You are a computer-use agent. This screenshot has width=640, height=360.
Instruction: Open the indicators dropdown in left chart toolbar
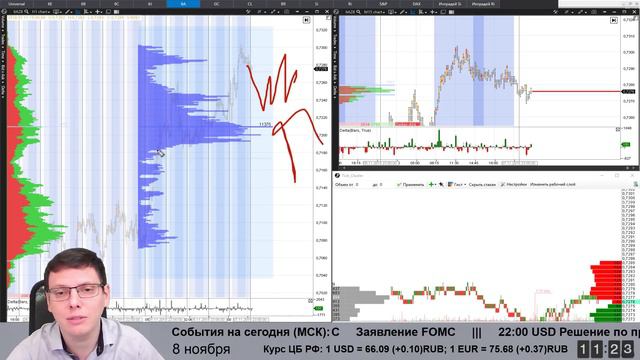pyautogui.click(x=87, y=12)
